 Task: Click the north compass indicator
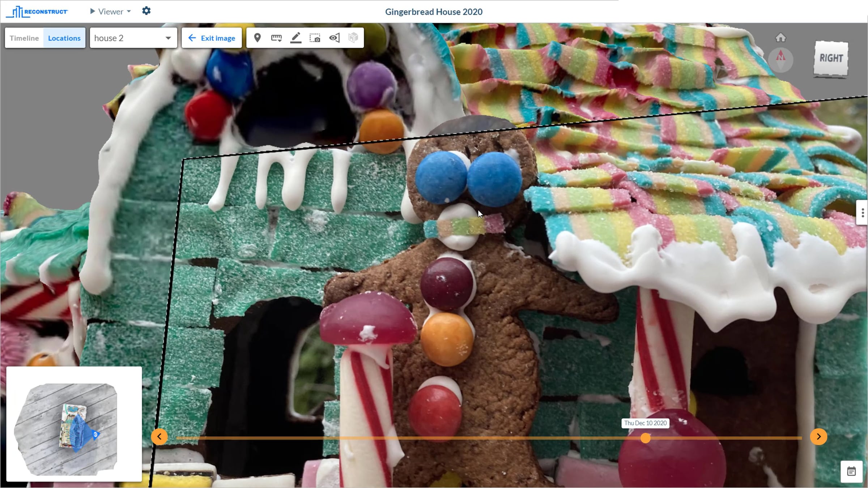click(781, 60)
